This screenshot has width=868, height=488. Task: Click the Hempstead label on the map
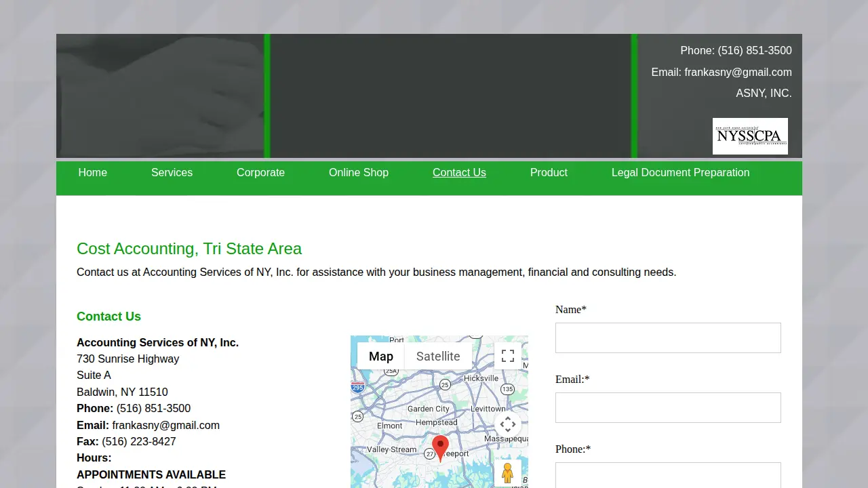tap(437, 422)
